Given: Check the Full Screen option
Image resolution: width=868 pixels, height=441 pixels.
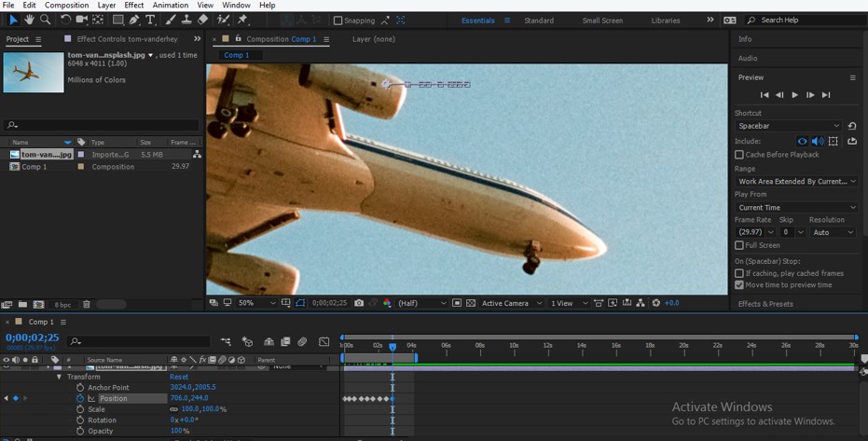Looking at the screenshot, I should [x=739, y=245].
